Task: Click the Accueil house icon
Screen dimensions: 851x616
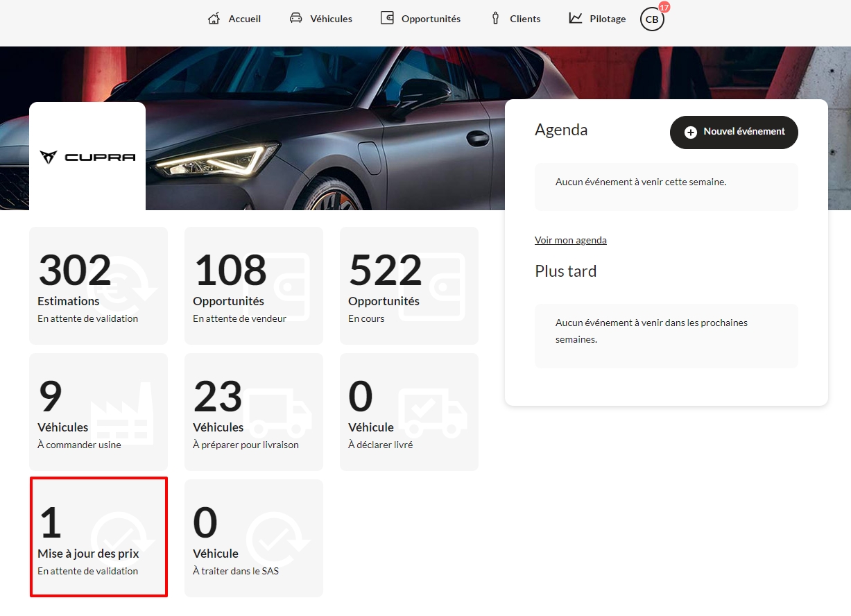Action: click(x=214, y=18)
